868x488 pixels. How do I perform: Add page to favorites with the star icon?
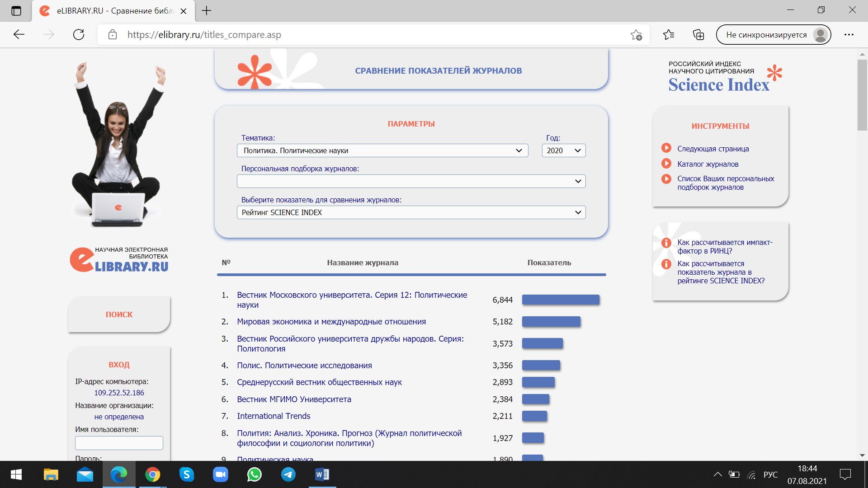point(636,35)
